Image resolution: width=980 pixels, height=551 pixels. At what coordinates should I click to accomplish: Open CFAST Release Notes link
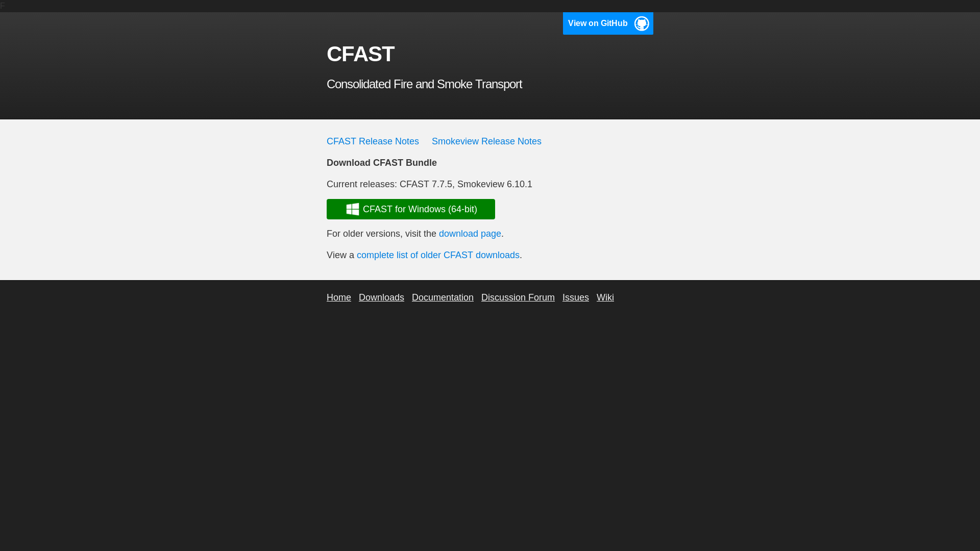coord(373,141)
